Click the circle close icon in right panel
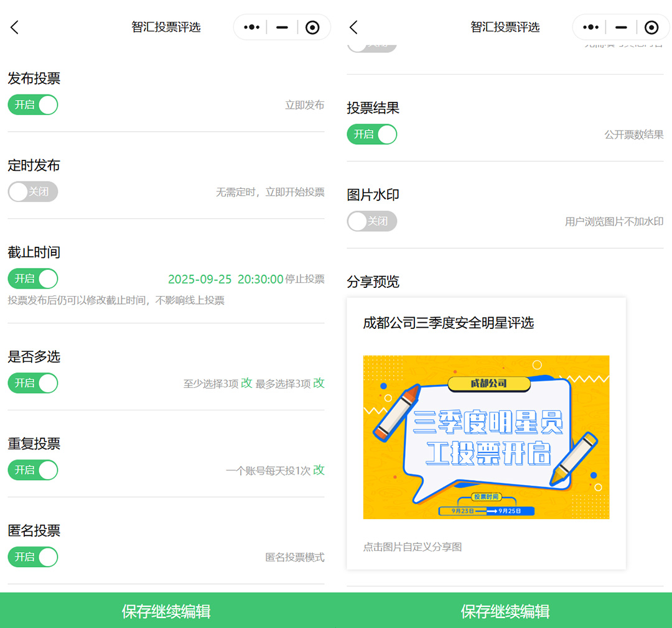This screenshot has width=672, height=628. click(651, 27)
